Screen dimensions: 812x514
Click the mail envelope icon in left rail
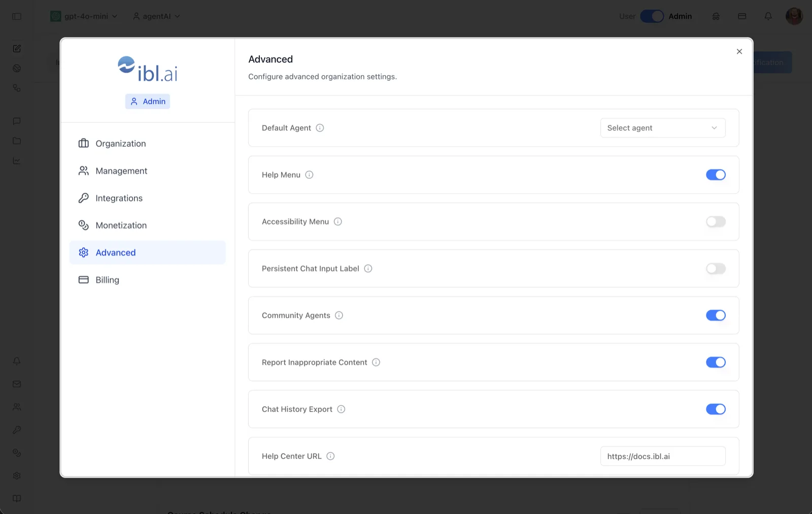pos(17,384)
